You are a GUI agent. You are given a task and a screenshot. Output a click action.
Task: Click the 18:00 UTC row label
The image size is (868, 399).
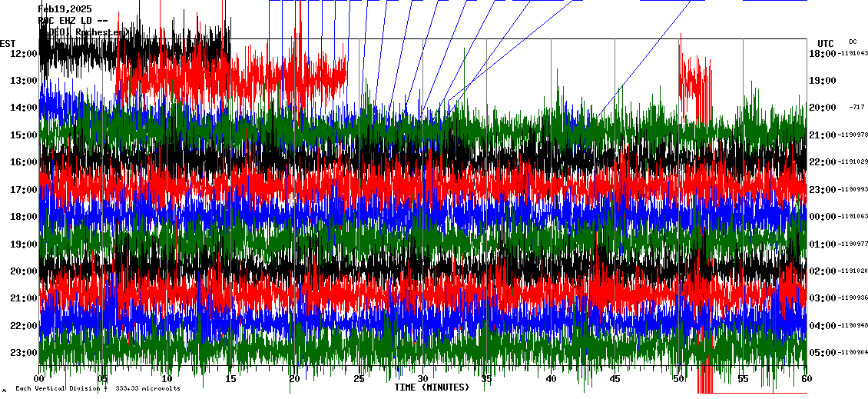point(822,53)
